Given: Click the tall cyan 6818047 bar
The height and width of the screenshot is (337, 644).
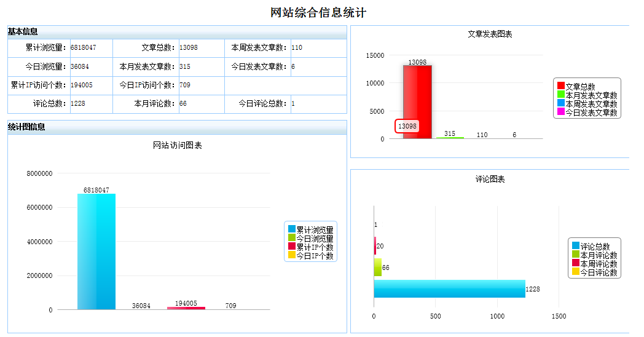Looking at the screenshot, I should (x=96, y=252).
